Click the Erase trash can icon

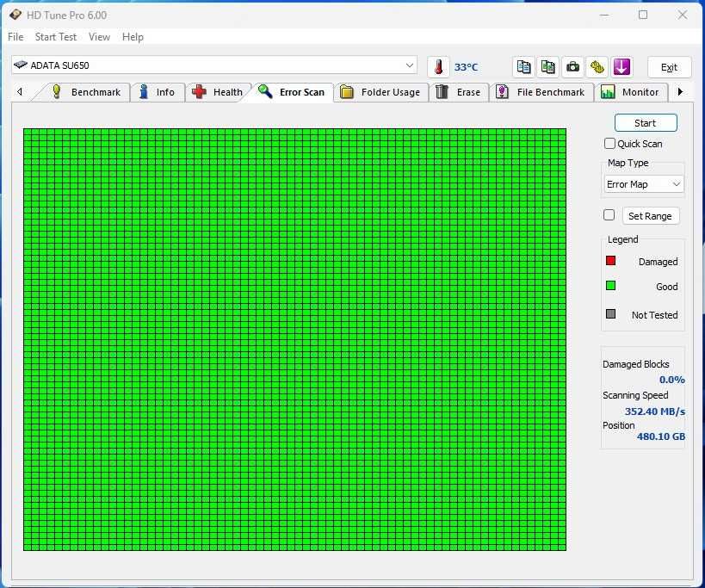(442, 92)
